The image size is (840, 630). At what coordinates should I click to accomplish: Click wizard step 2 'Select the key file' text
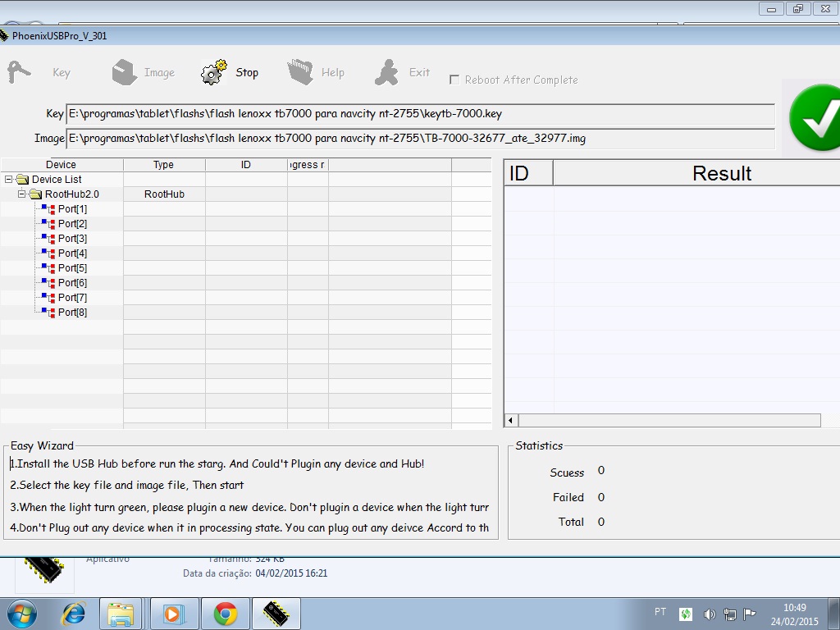pos(127,486)
